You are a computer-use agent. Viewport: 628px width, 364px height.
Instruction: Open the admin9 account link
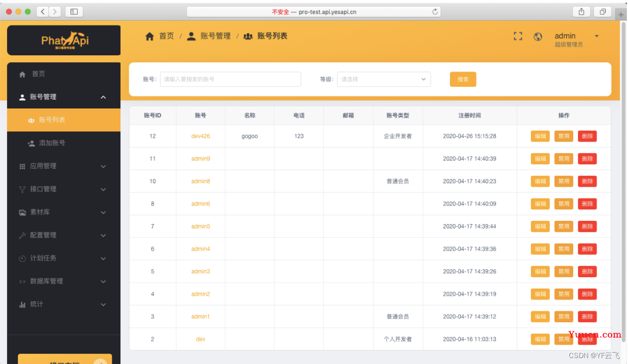(x=201, y=158)
